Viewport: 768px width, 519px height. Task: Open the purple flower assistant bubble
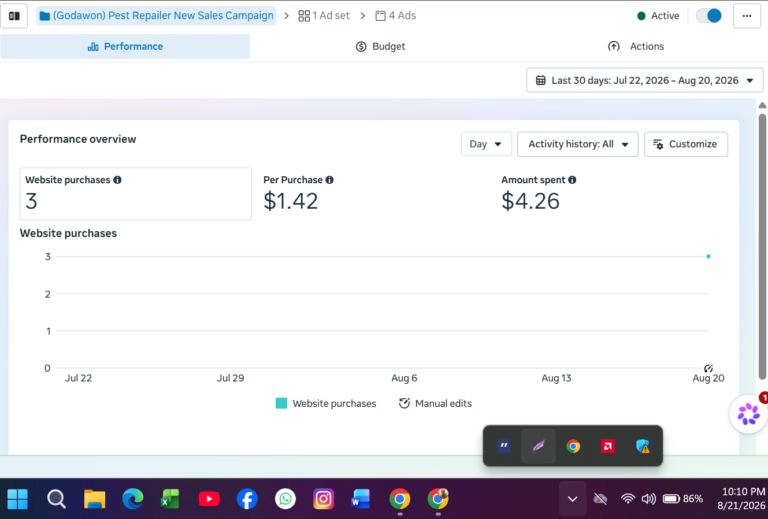coord(748,414)
